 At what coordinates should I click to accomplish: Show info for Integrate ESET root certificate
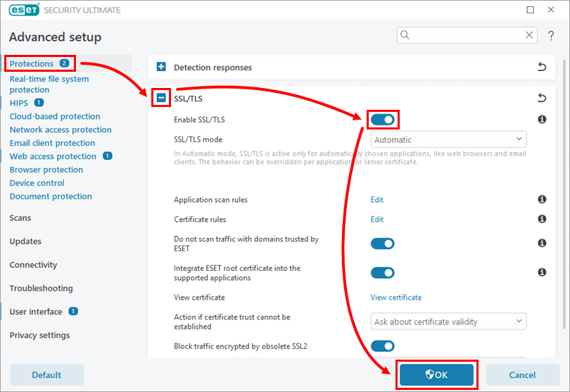pyautogui.click(x=542, y=272)
